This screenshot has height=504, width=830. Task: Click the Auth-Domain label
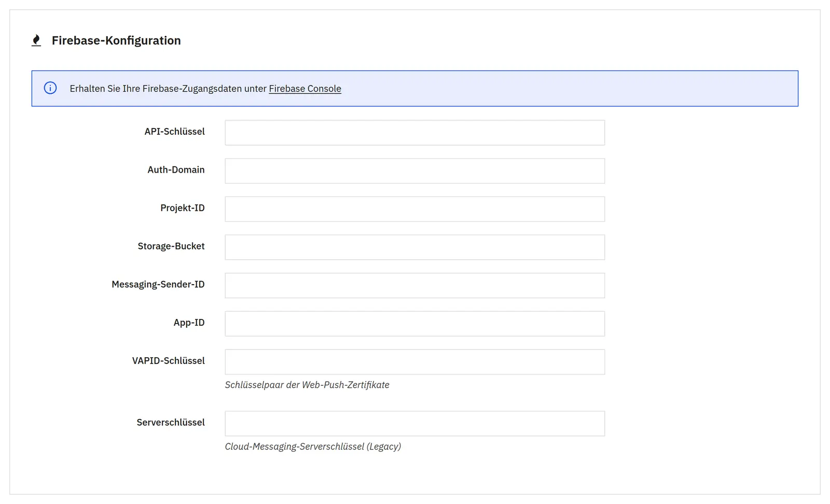click(176, 170)
